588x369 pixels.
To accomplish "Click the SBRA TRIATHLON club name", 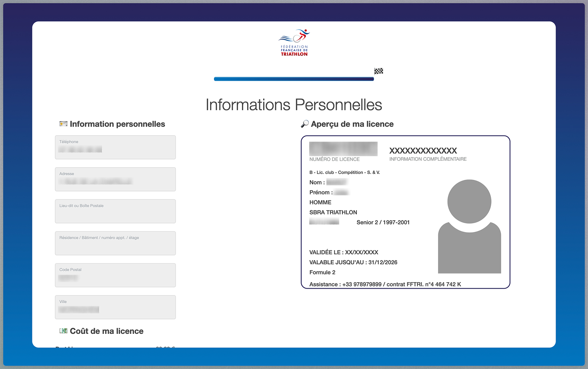I will (333, 212).
